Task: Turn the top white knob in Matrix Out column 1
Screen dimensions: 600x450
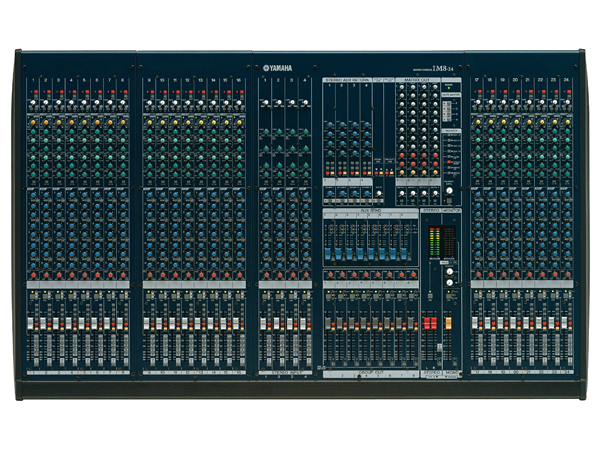Action: tap(402, 87)
